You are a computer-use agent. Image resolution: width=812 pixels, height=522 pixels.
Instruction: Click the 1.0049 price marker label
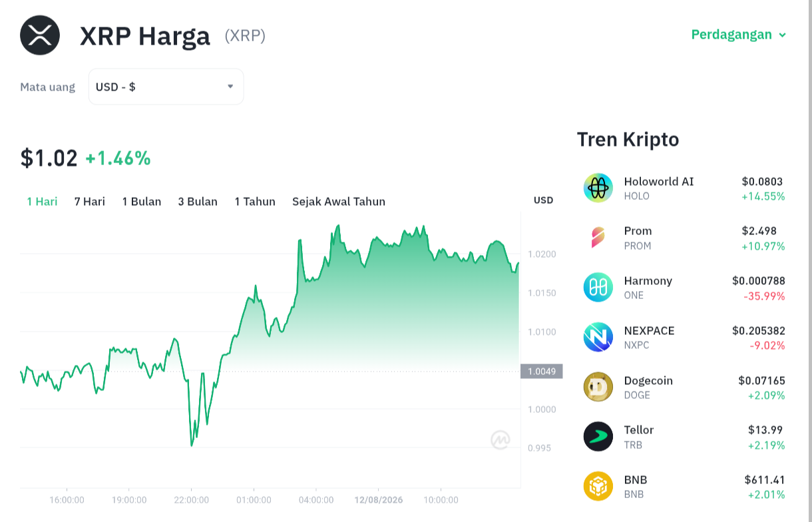[x=541, y=372]
